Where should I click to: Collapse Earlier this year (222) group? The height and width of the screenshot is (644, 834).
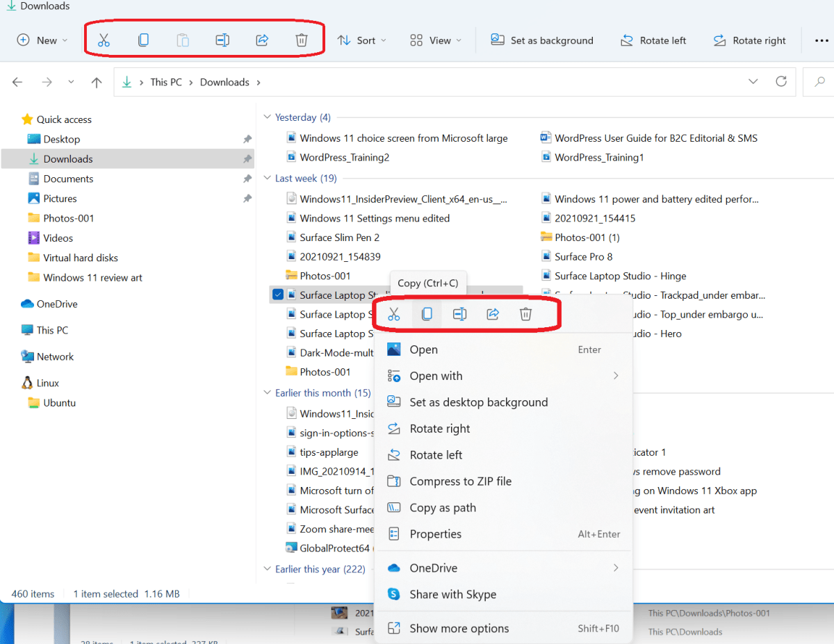(x=267, y=569)
